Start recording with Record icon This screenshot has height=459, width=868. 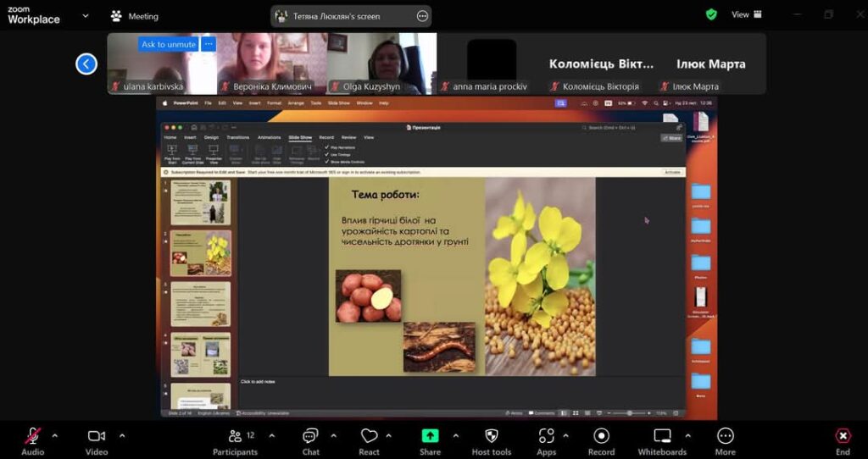pos(601,436)
